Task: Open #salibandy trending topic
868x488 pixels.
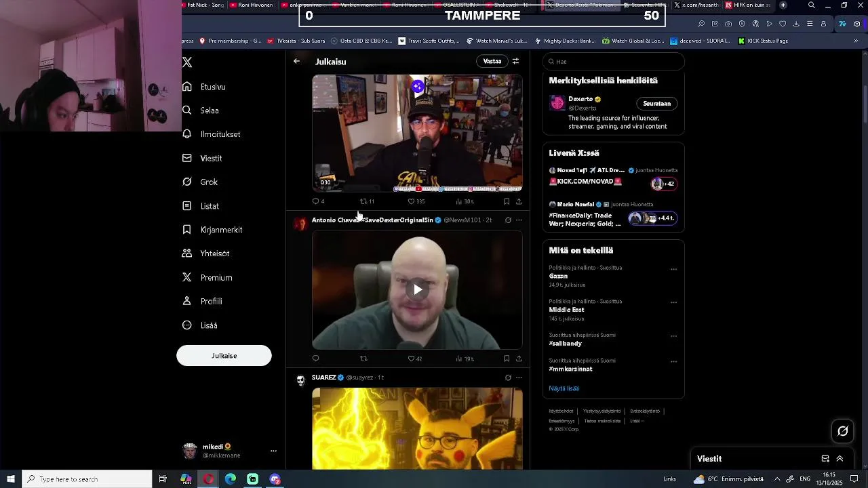Action: click(x=565, y=344)
